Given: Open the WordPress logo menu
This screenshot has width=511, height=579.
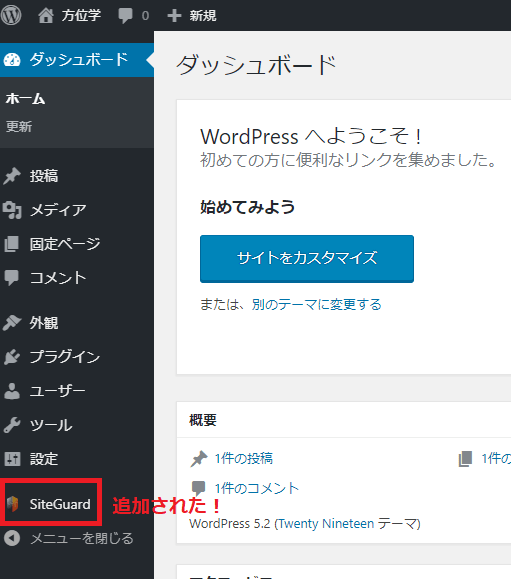Looking at the screenshot, I should [11, 16].
